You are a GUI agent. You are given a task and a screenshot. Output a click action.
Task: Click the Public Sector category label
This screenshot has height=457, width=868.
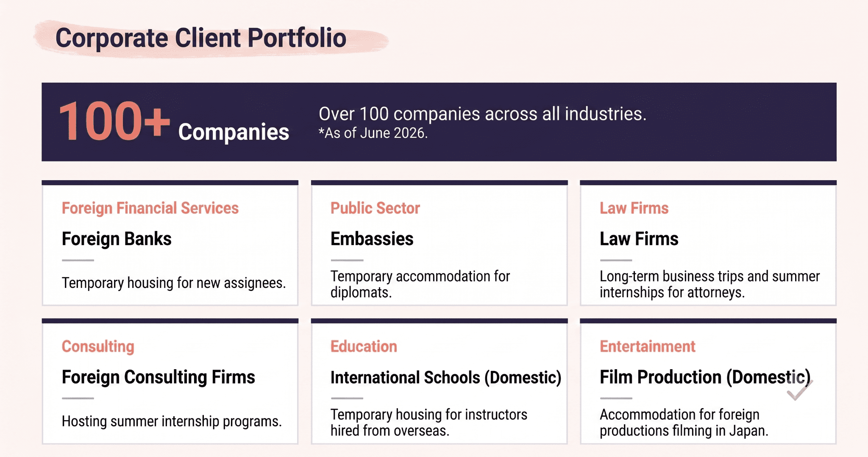pos(375,208)
